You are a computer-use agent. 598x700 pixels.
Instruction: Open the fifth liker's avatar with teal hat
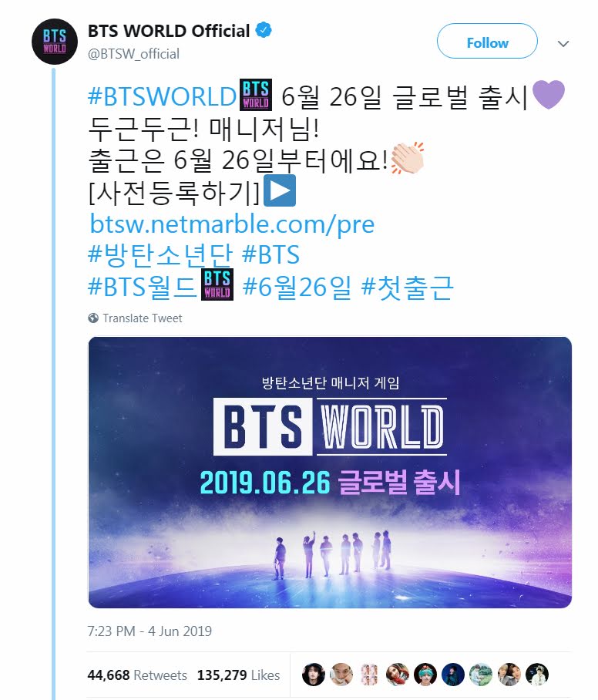pos(425,674)
